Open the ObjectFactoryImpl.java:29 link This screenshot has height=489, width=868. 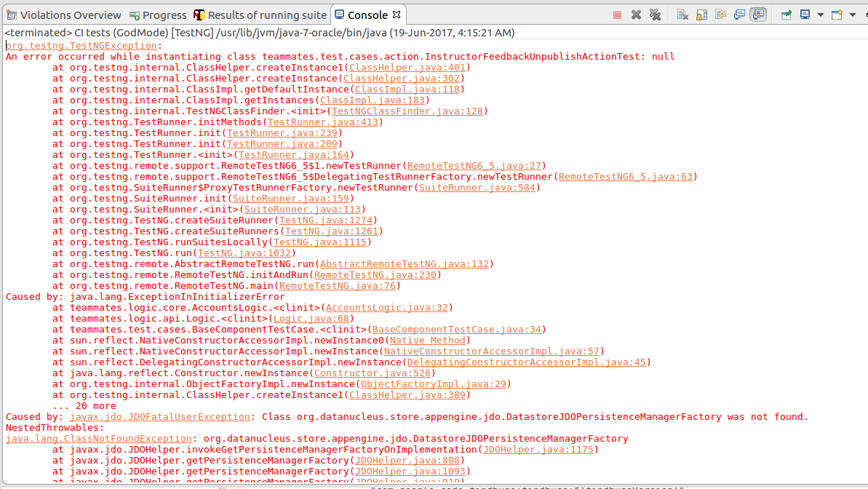tap(434, 383)
